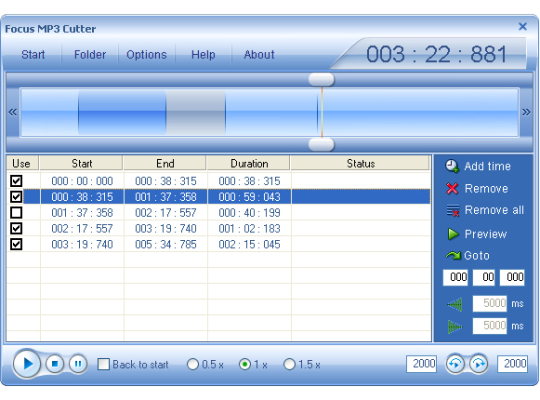The width and height of the screenshot is (540, 400).
Task: Click end time 005 : 34 : 785
Action: click(x=166, y=244)
